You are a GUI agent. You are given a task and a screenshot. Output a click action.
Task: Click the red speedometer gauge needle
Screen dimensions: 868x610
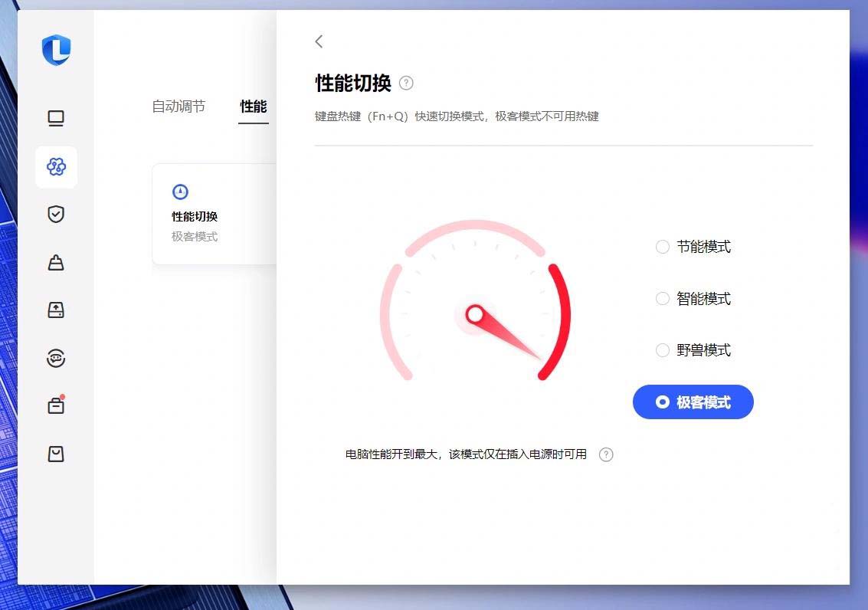(x=503, y=332)
